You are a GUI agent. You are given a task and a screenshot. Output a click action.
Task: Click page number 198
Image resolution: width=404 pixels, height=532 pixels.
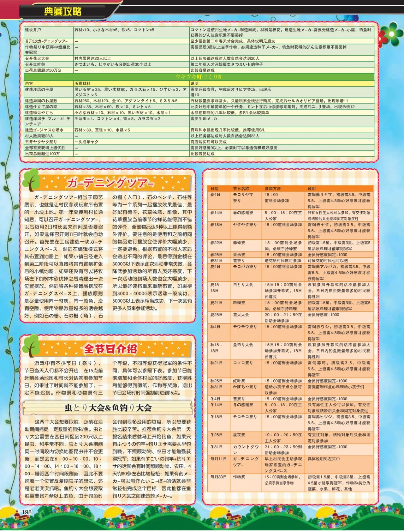pyautogui.click(x=27, y=512)
